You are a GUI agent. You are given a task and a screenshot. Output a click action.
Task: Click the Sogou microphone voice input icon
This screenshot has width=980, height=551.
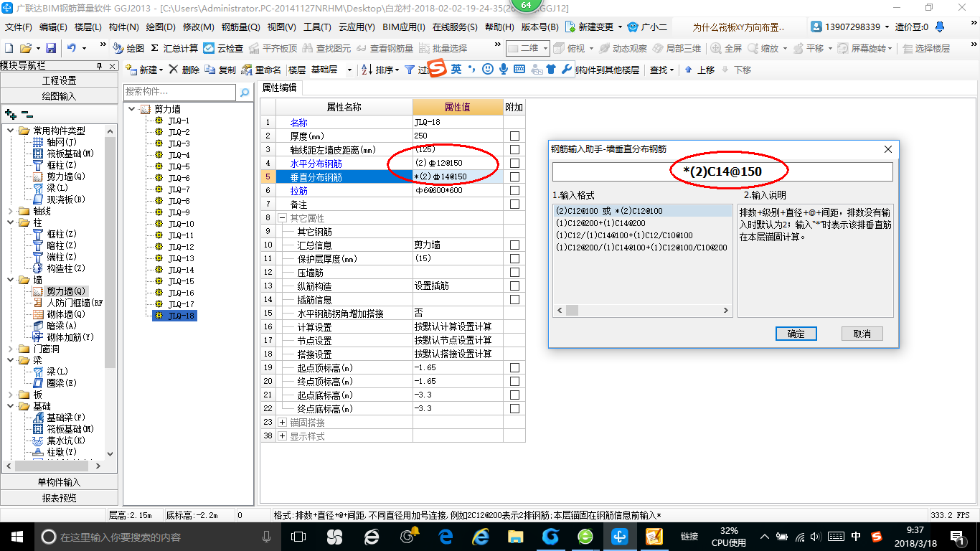point(504,70)
